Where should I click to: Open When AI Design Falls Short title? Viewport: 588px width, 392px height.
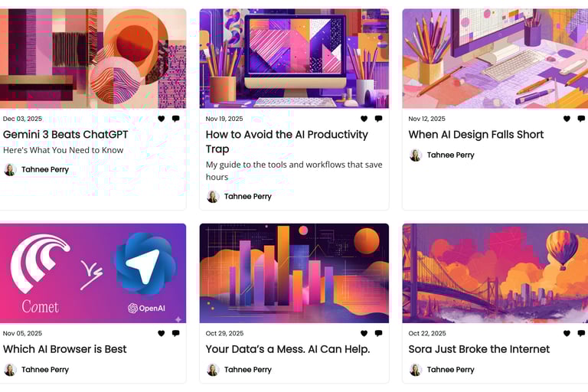coord(476,134)
